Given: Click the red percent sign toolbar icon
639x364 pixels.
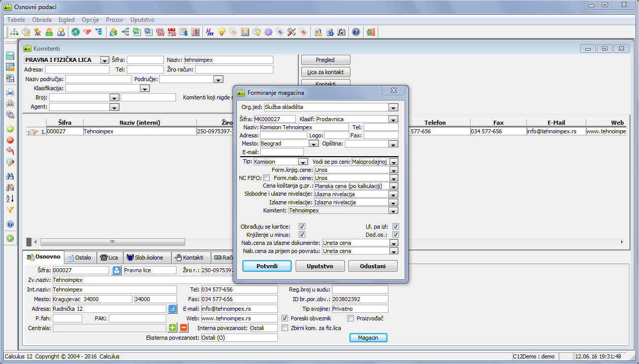Looking at the screenshot, I should click(160, 32).
